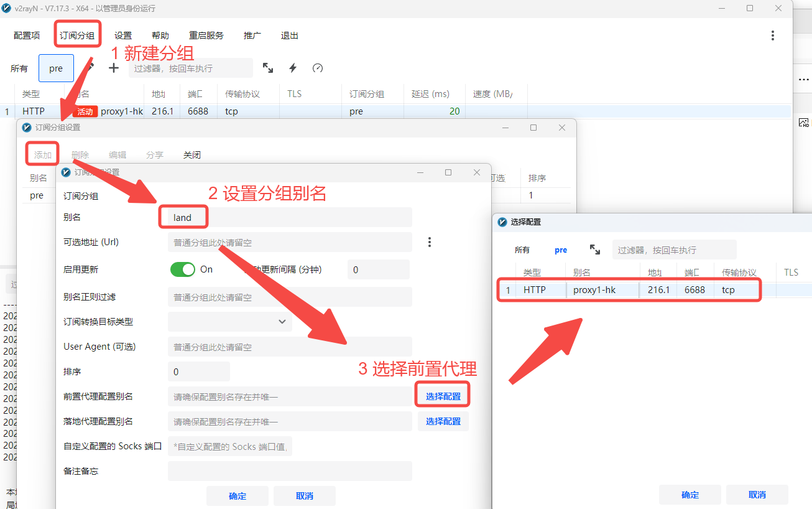
Task: Click the User Agent input field
Action: coord(290,347)
